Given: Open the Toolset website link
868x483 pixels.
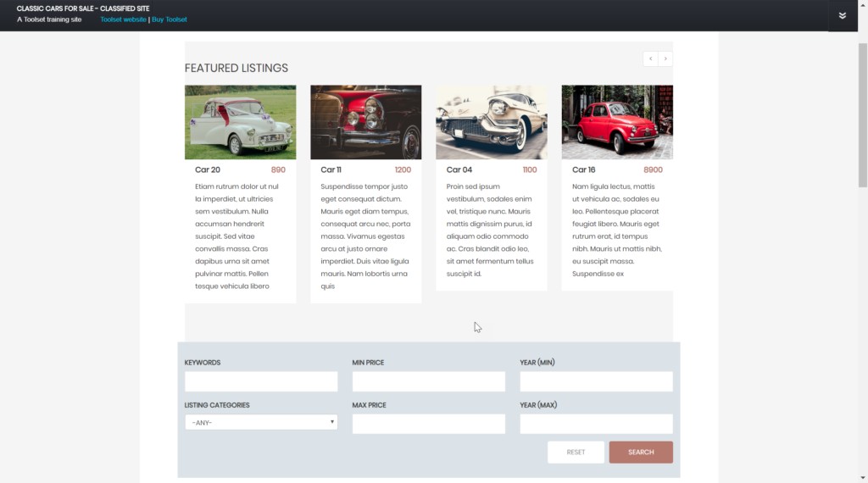Looking at the screenshot, I should click(x=123, y=19).
